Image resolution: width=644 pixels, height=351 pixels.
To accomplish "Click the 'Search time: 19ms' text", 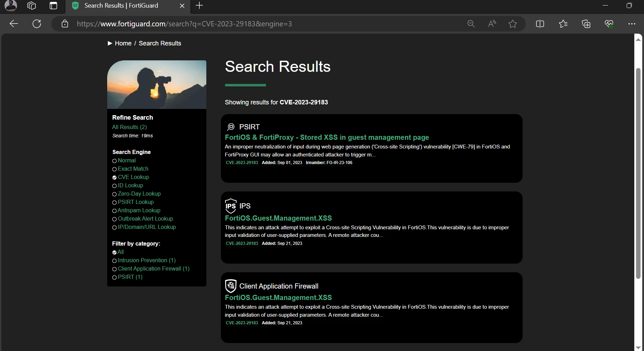I will click(132, 136).
